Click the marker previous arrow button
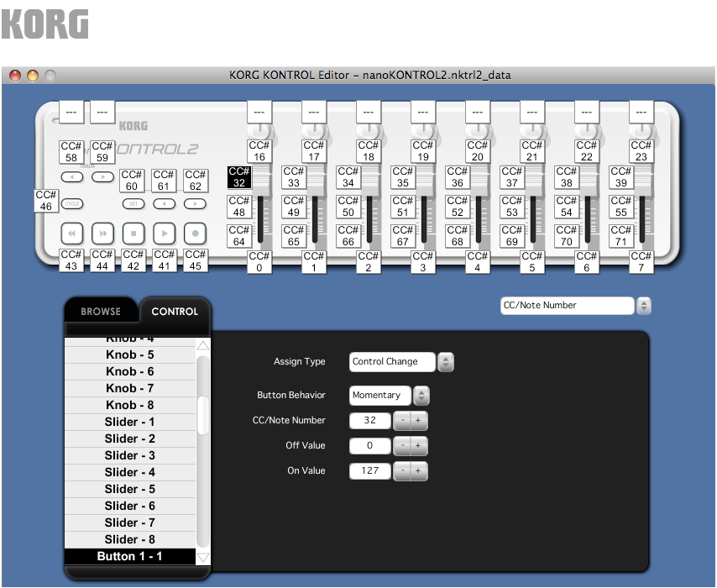 point(165,204)
